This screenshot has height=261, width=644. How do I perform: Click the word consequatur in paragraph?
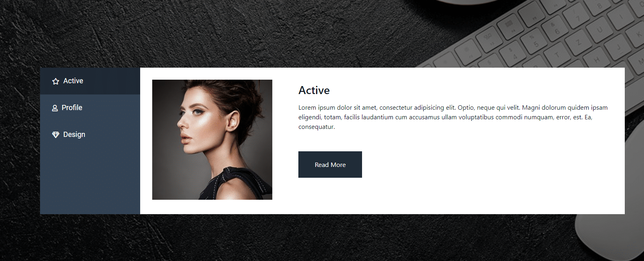pyautogui.click(x=316, y=127)
